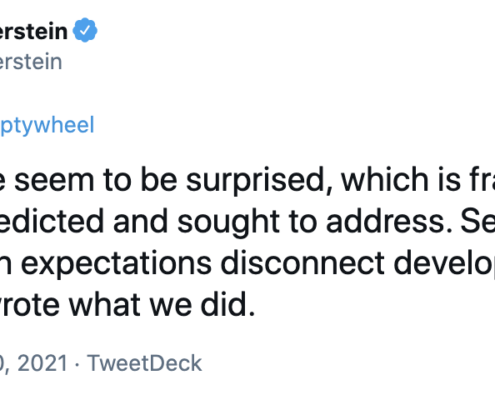Click the dot separator before TweetDeck
This screenshot has height=400, width=495.
click(77, 364)
